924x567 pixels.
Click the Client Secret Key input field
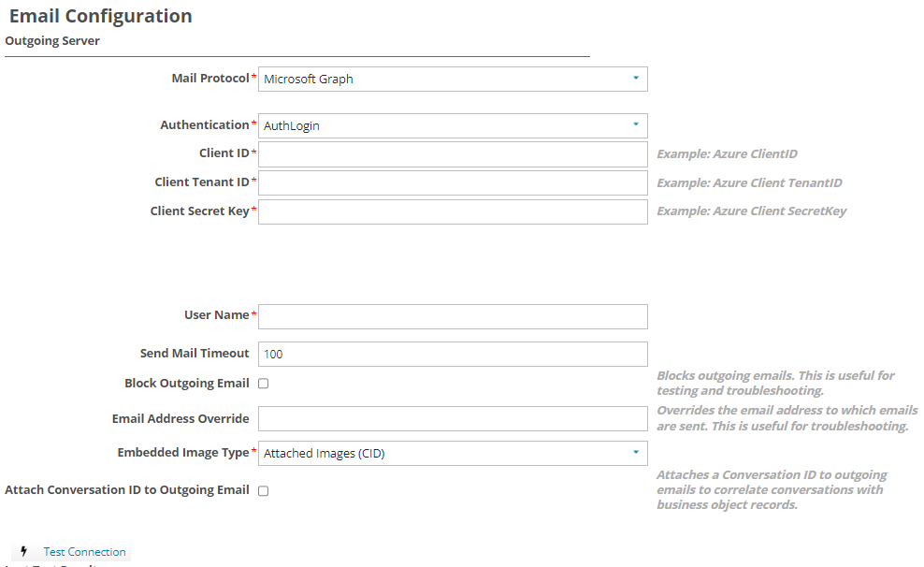(453, 211)
